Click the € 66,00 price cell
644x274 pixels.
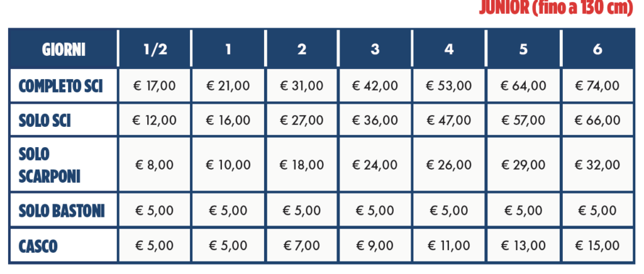click(x=597, y=120)
